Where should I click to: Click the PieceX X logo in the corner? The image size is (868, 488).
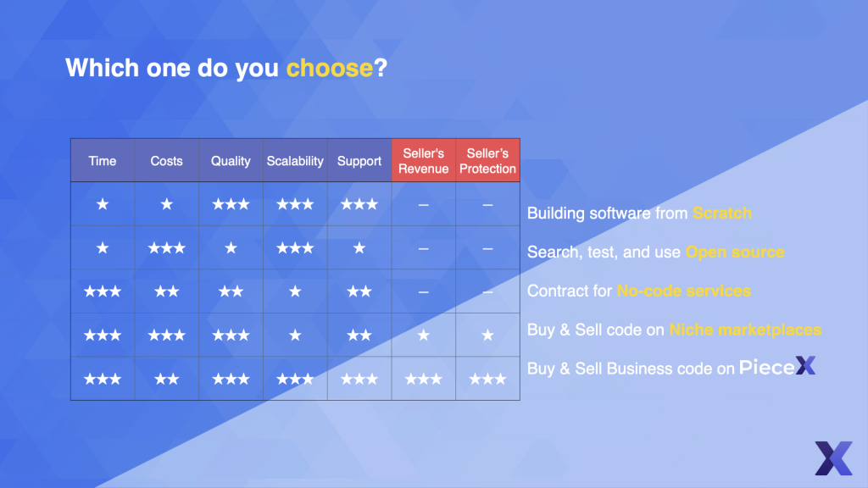click(833, 458)
